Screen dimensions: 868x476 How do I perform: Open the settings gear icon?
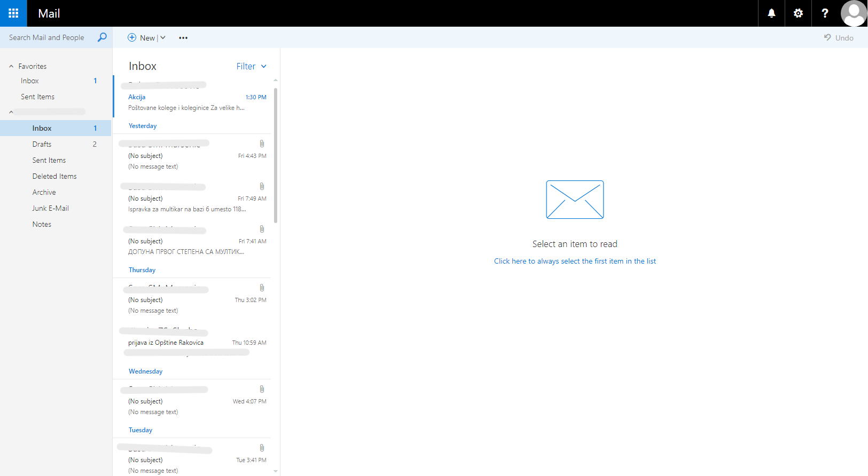point(798,13)
